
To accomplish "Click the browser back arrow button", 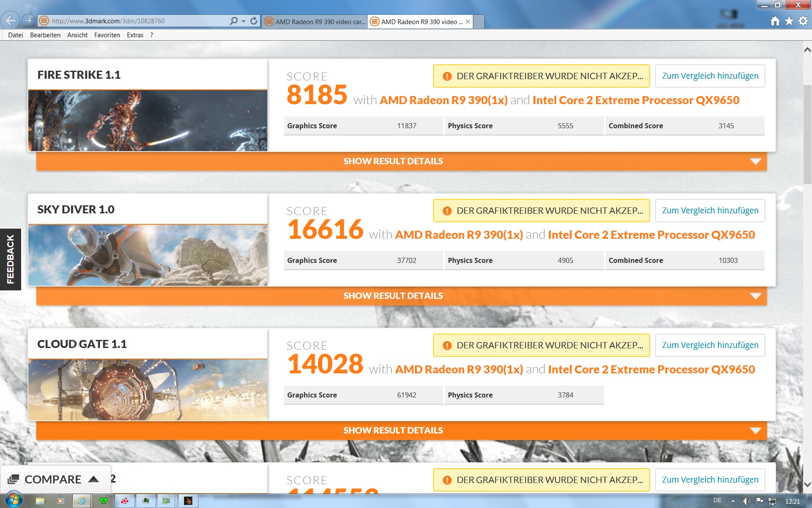I will [10, 20].
